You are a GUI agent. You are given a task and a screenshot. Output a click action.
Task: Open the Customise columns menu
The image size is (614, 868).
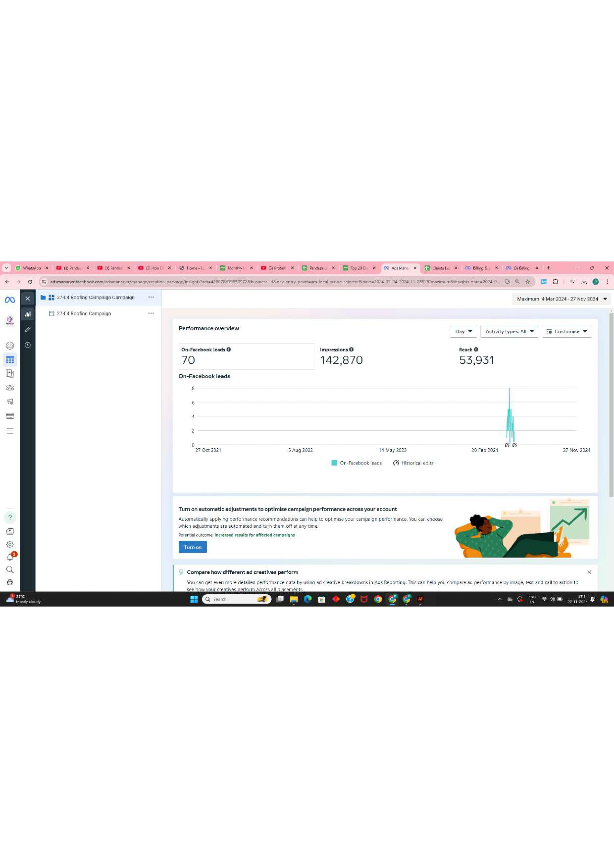pos(566,331)
